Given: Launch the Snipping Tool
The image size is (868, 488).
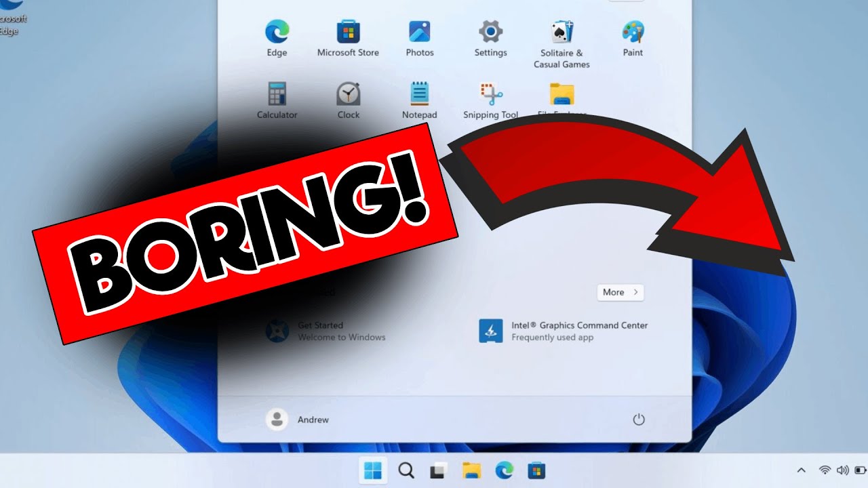Looking at the screenshot, I should [490, 101].
